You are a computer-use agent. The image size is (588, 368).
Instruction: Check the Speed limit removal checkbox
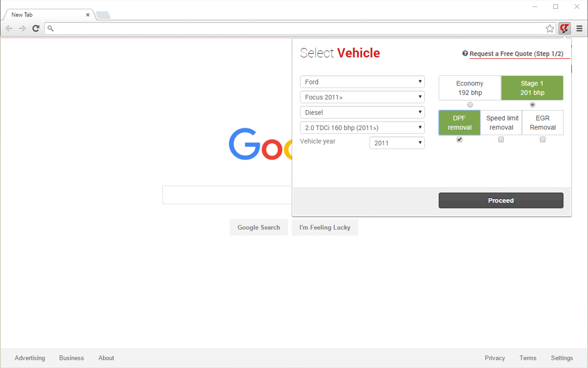pyautogui.click(x=501, y=139)
